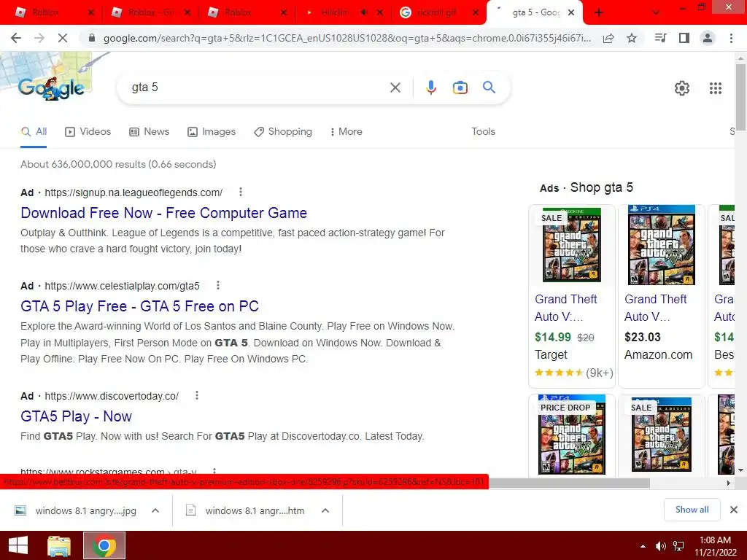Open network status in system tray
The height and width of the screenshot is (560, 747).
[x=678, y=546]
